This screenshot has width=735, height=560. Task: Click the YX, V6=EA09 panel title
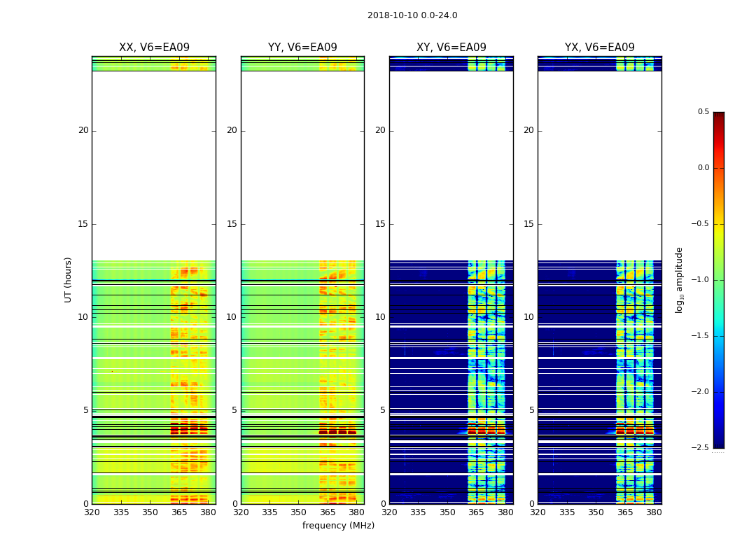pyautogui.click(x=599, y=48)
